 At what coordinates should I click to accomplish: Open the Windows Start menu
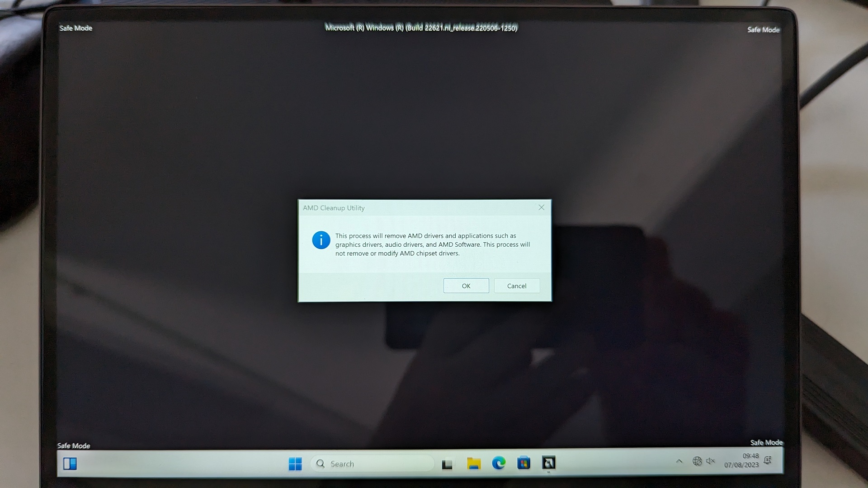coord(295,464)
